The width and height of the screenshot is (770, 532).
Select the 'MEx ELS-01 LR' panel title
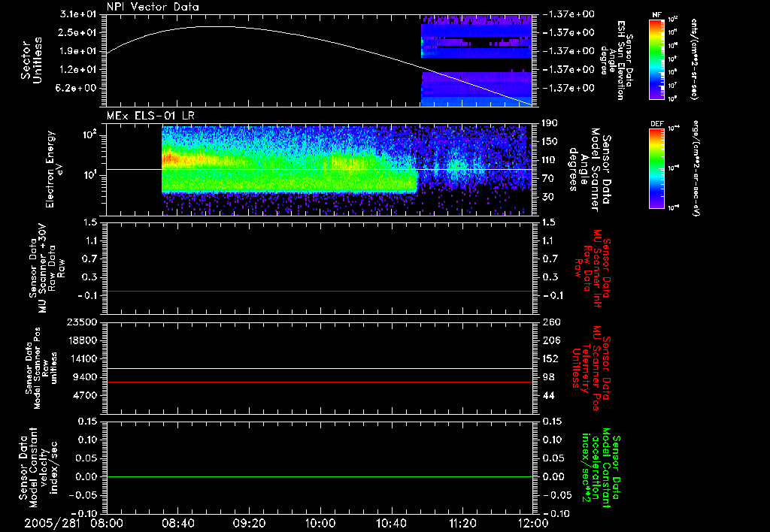(x=150, y=116)
